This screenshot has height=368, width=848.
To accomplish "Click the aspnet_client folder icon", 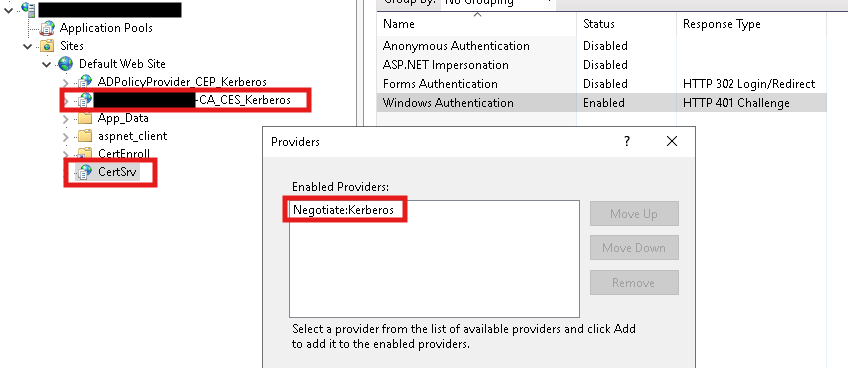I will click(85, 136).
